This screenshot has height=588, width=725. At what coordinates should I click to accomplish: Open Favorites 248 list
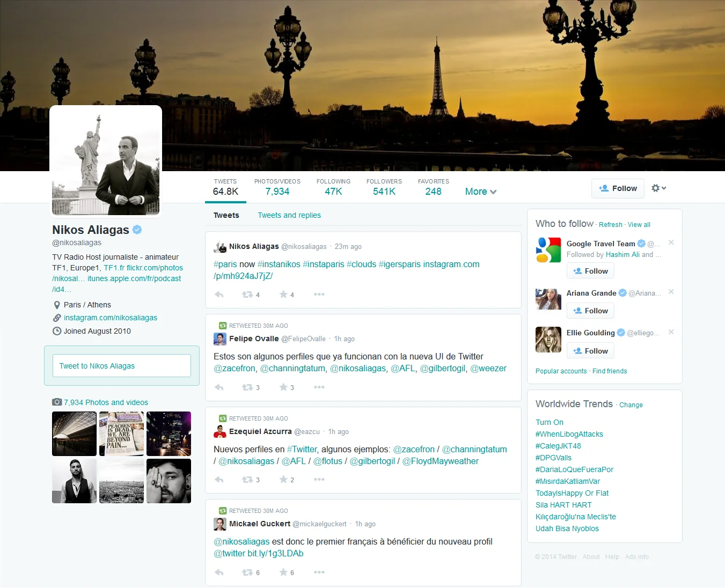pos(434,188)
